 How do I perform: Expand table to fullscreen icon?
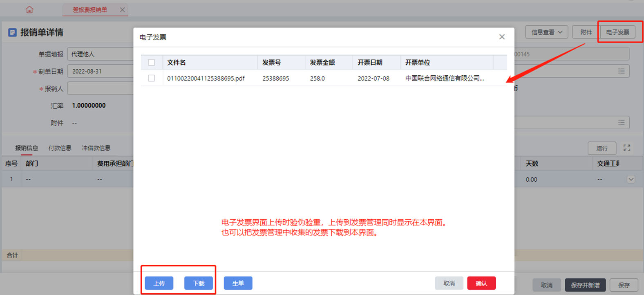click(627, 148)
